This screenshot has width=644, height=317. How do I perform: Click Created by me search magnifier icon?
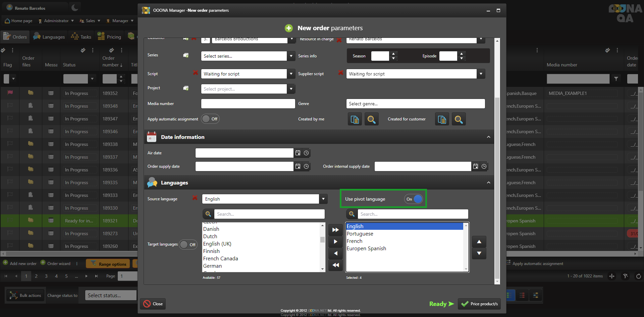371,119
